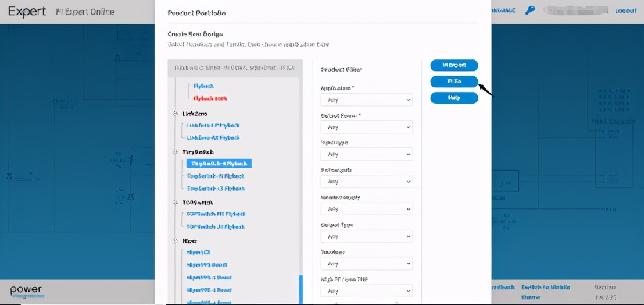Open the Application filter dropdown

366,100
